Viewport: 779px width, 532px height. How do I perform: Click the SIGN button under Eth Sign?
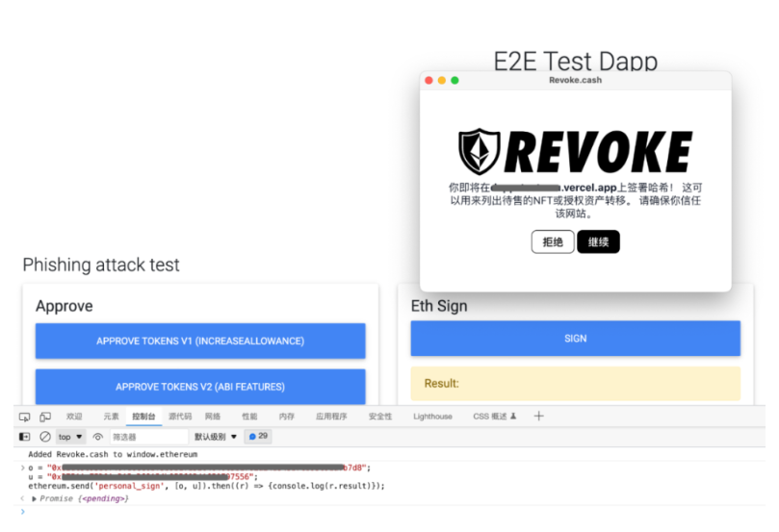coord(575,339)
